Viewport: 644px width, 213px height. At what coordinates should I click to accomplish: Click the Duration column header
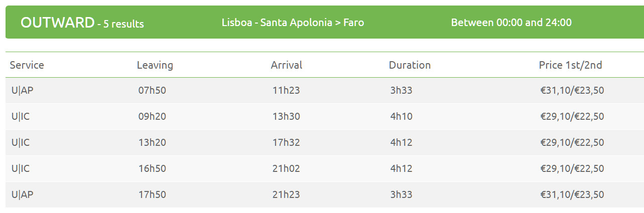[410, 65]
